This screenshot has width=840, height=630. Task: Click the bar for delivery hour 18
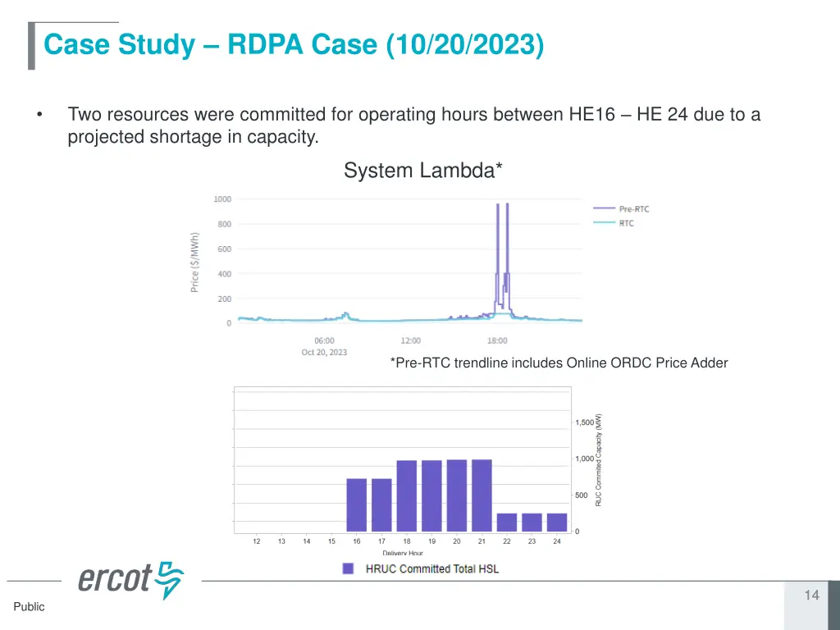click(407, 496)
